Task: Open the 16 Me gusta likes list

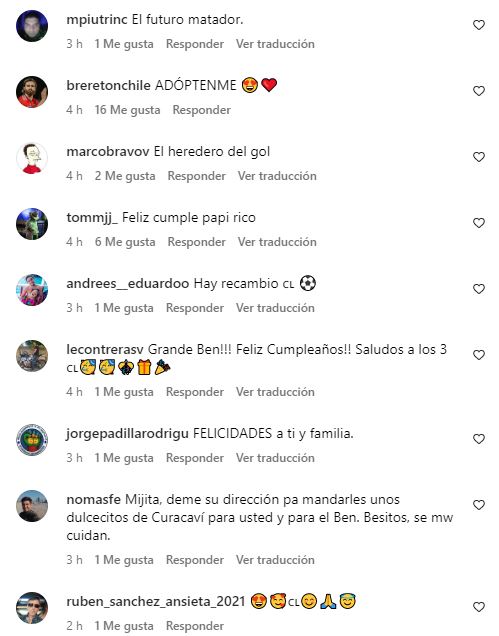Action: pos(127,110)
